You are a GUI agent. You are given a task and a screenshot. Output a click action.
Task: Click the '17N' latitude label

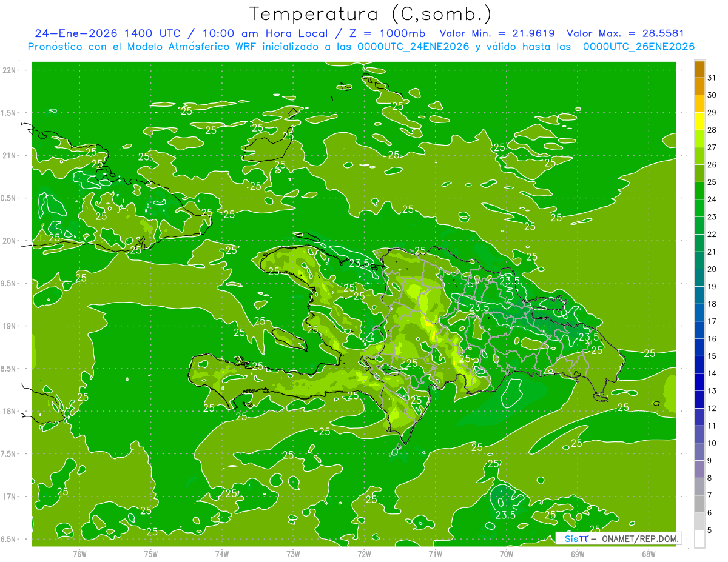click(x=10, y=496)
